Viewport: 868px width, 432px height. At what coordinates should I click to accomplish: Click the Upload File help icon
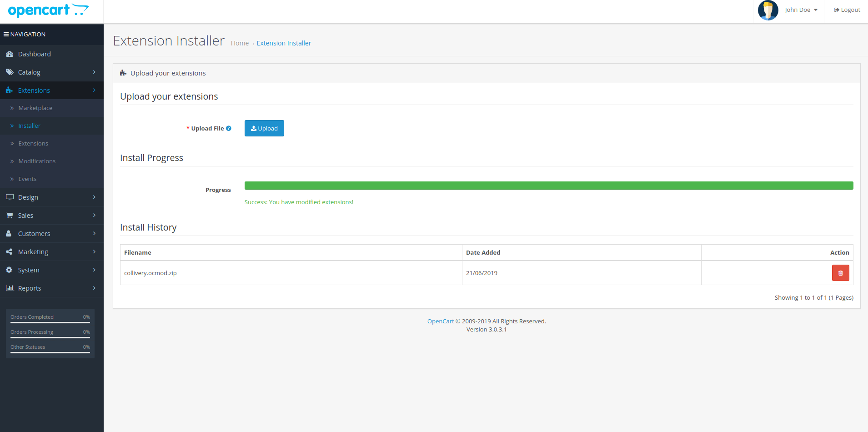(x=229, y=128)
